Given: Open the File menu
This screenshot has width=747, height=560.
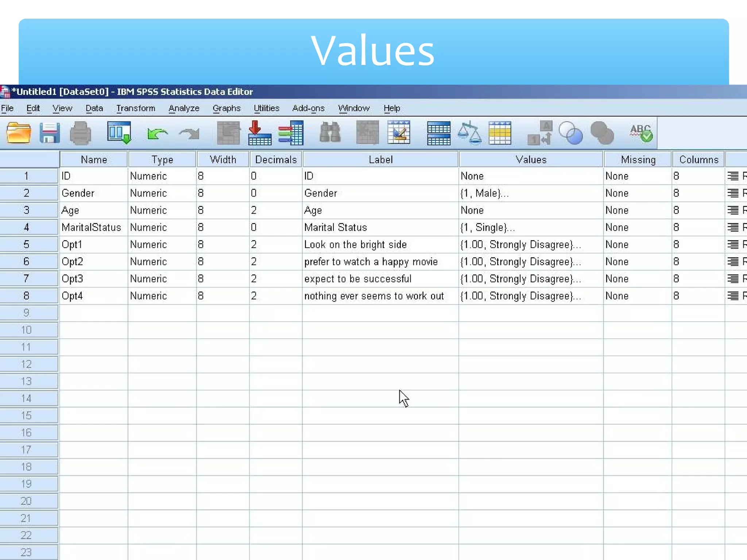Looking at the screenshot, I should click(7, 108).
